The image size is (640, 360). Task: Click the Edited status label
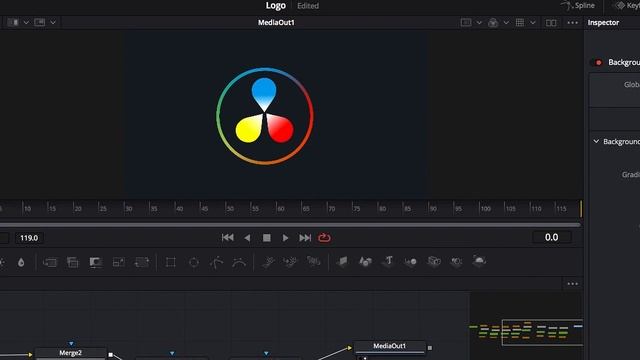click(308, 6)
